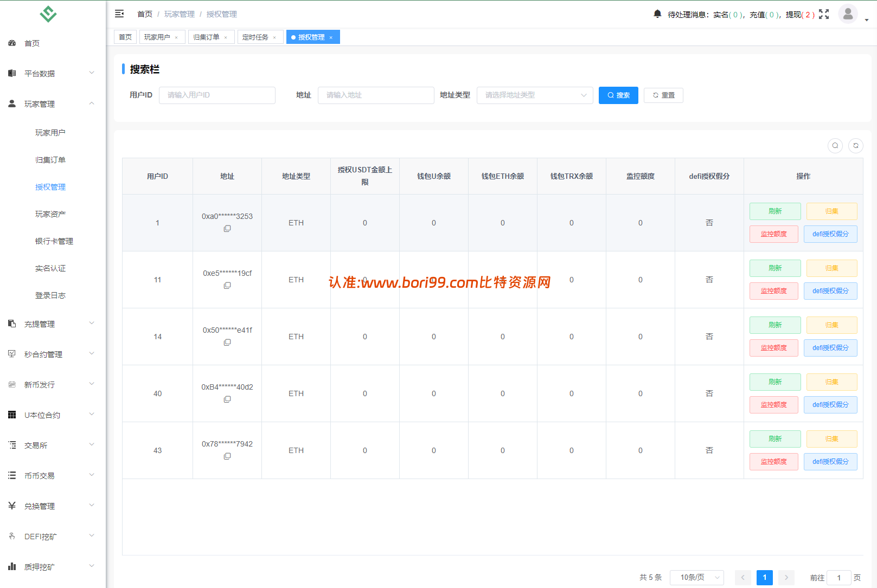877x588 pixels.
Task: Open the 10条/页 page size dropdown
Action: pos(697,578)
